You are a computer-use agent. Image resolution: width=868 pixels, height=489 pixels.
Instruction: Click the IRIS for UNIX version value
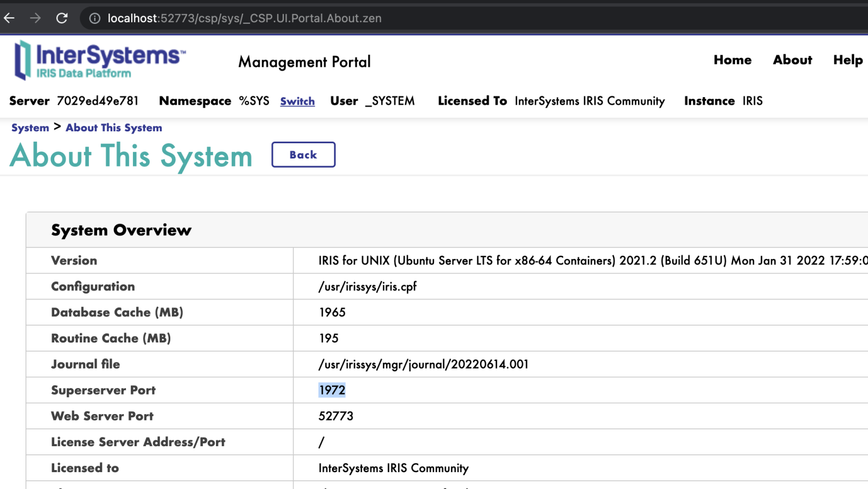[x=593, y=261]
